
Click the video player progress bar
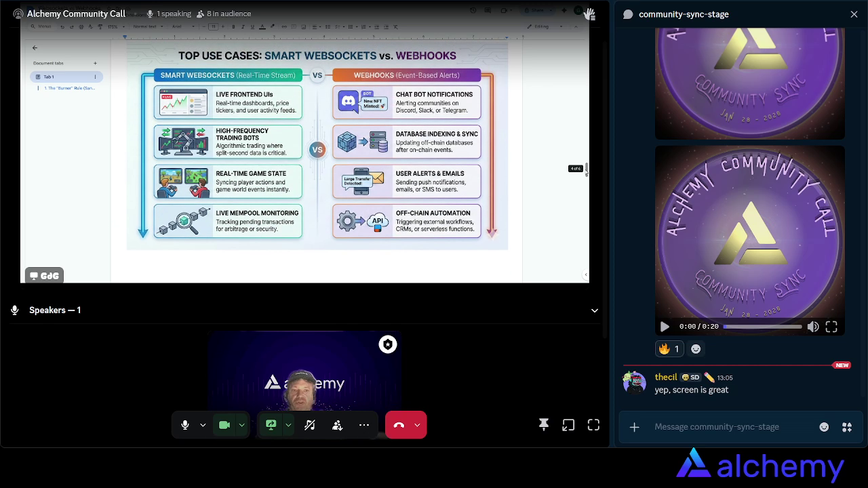pos(762,327)
